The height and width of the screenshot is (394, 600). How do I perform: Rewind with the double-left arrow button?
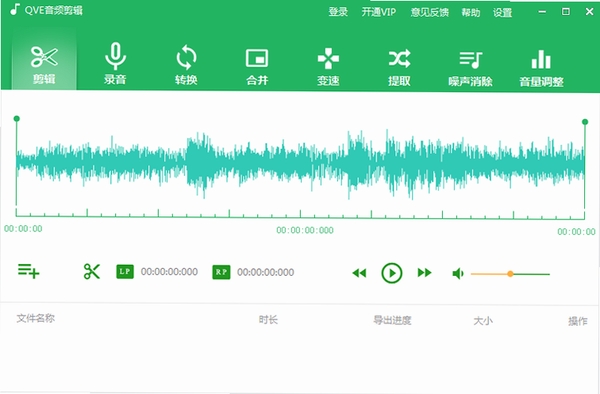coord(359,273)
